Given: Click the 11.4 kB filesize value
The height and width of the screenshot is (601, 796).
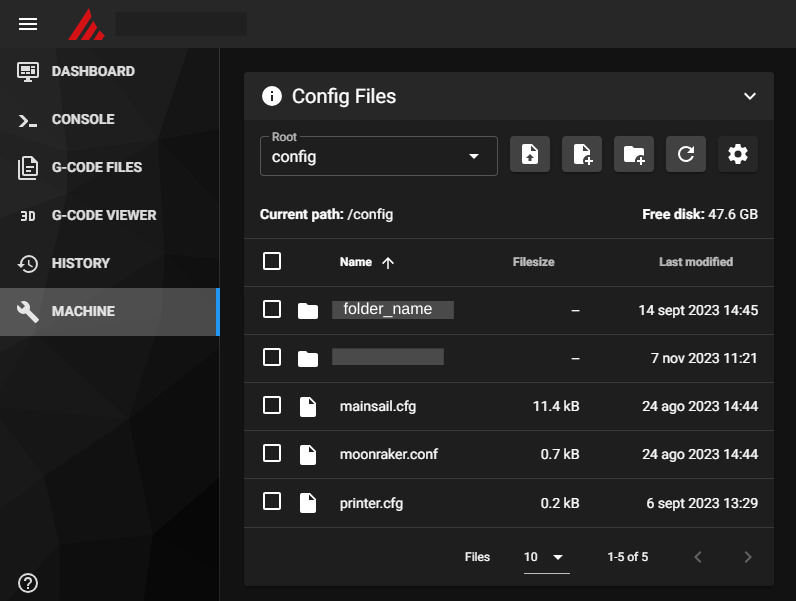Looking at the screenshot, I should tap(556, 406).
